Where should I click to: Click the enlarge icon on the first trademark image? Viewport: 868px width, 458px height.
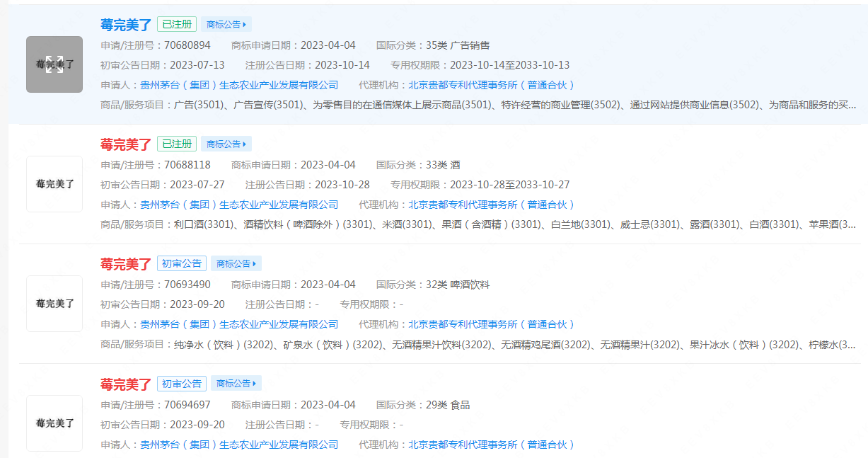[54, 64]
